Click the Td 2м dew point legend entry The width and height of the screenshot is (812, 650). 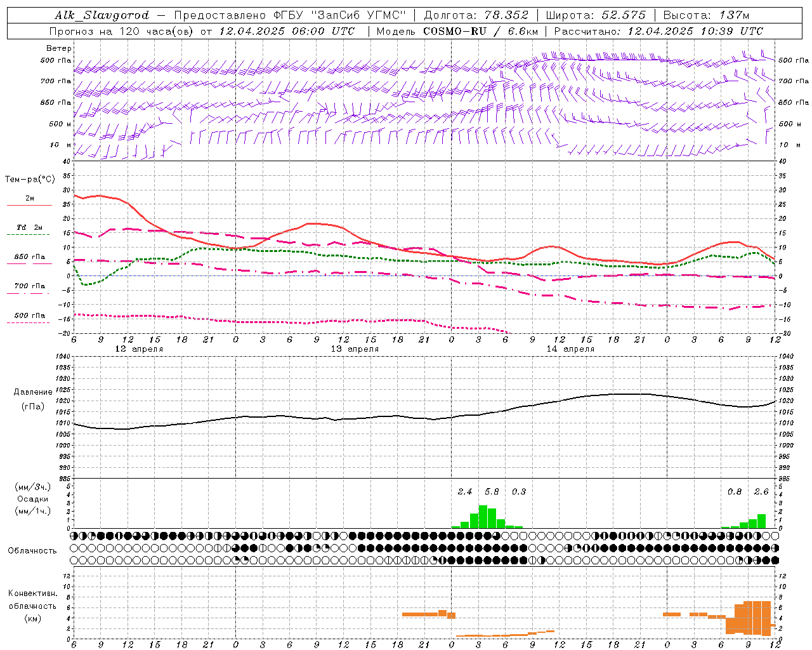click(30, 227)
